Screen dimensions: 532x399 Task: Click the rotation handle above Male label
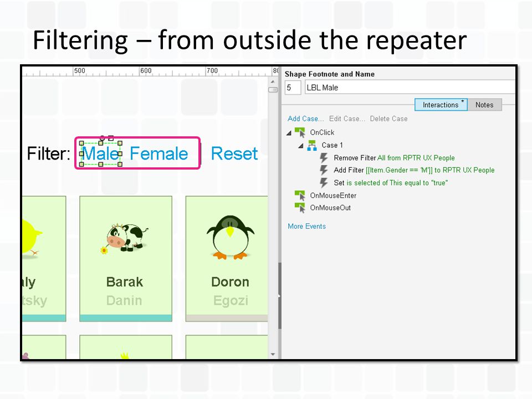tap(102, 138)
